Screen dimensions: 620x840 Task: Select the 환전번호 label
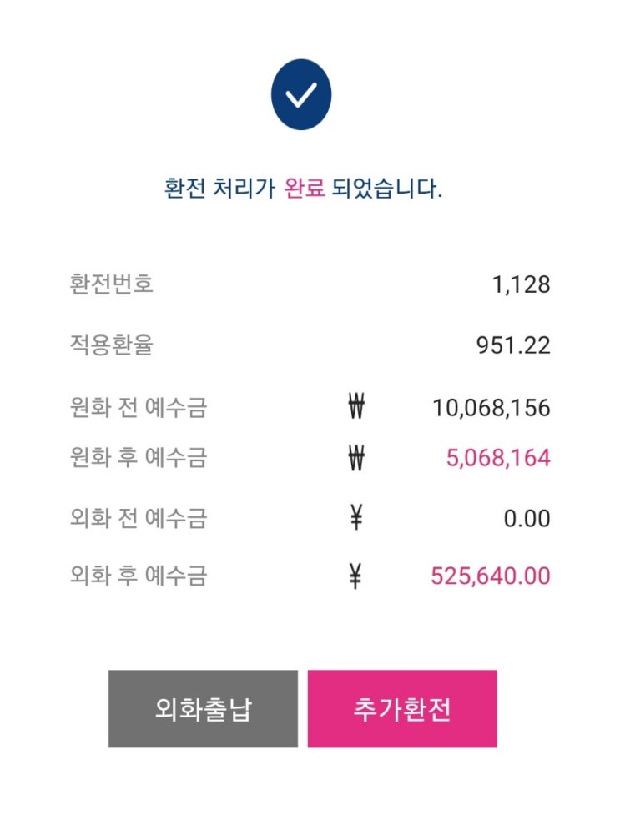(112, 284)
